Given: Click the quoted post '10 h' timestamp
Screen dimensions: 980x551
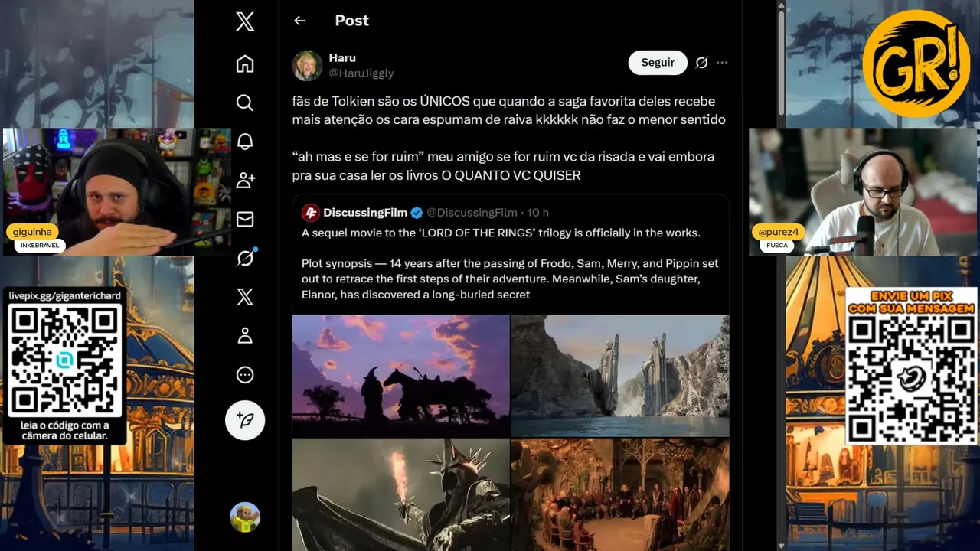Looking at the screenshot, I should tap(538, 213).
